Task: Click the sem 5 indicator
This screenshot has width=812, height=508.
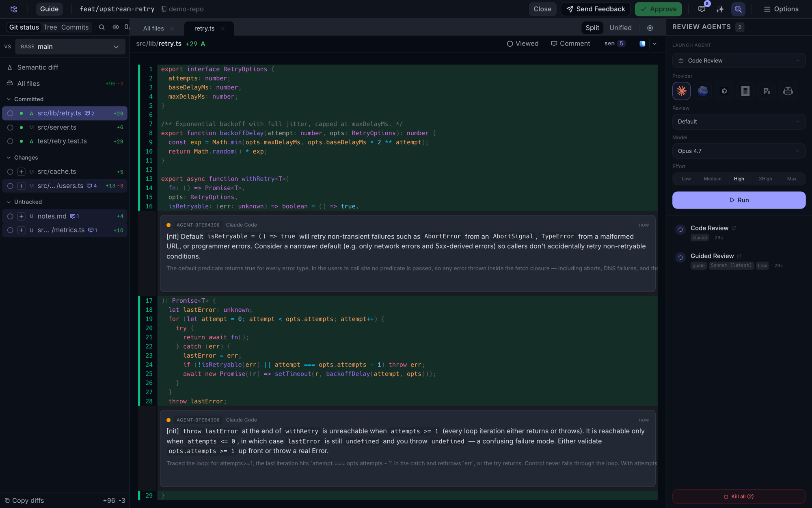Action: (615, 43)
